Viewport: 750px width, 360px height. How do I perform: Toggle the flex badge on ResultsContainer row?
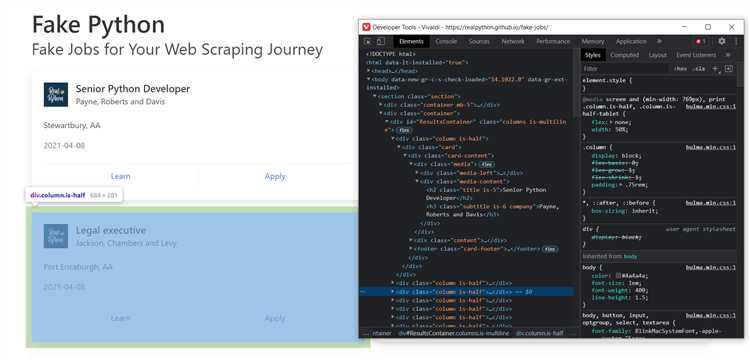coord(404,130)
